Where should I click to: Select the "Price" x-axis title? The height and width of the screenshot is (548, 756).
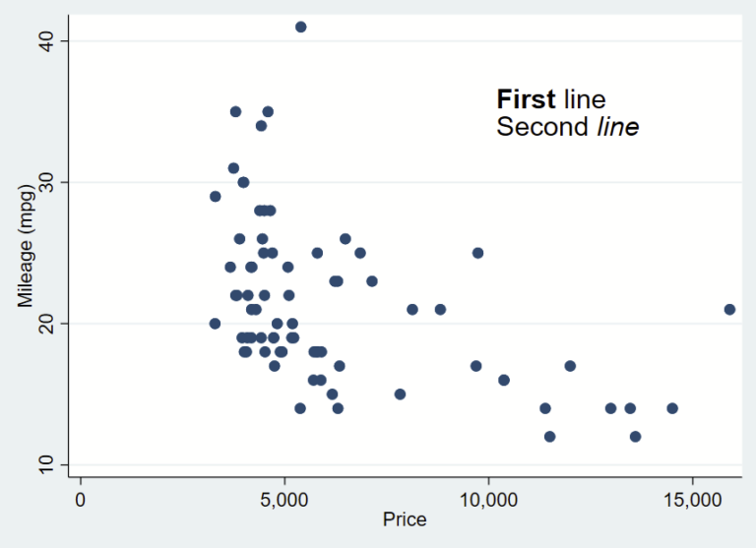pos(407,519)
